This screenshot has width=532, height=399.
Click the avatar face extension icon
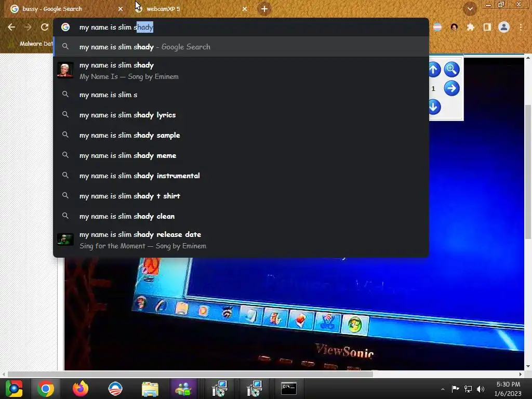(454, 27)
